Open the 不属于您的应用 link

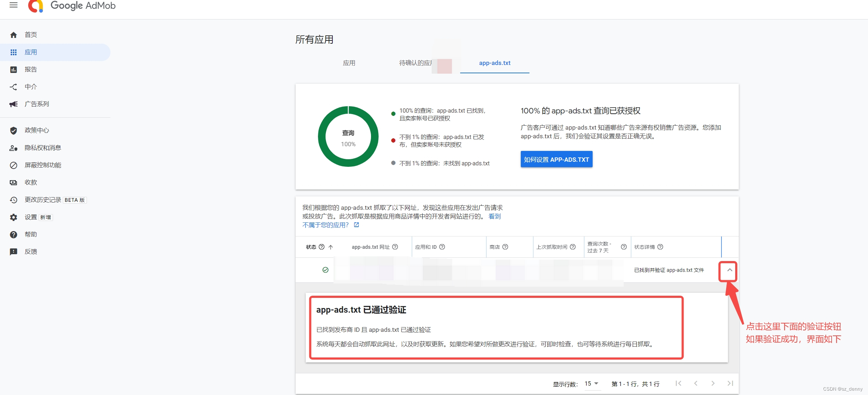pos(326,225)
